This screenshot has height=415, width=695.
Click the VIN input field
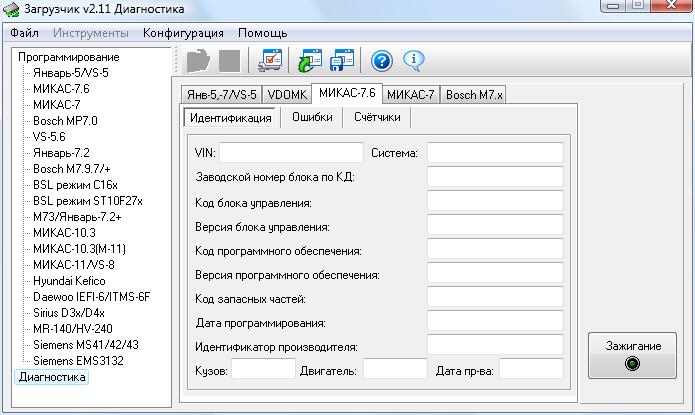(291, 153)
